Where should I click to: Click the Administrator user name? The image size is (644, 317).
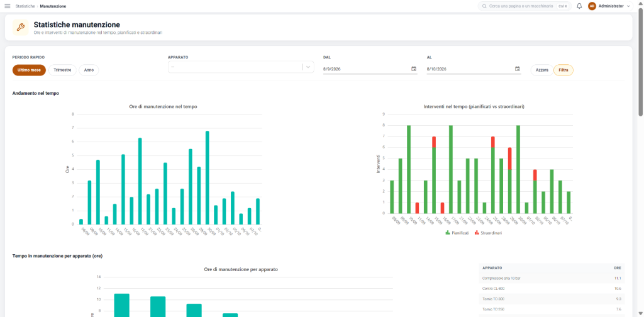611,6
